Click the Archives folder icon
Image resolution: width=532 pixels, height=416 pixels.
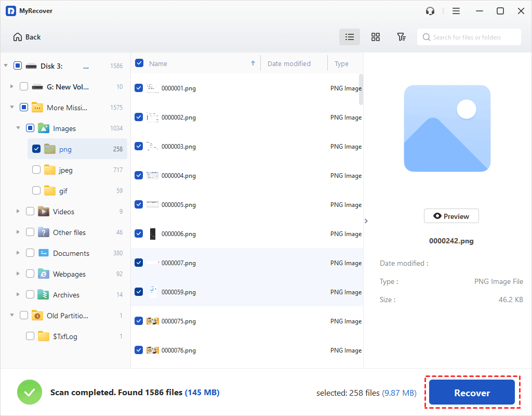point(44,295)
